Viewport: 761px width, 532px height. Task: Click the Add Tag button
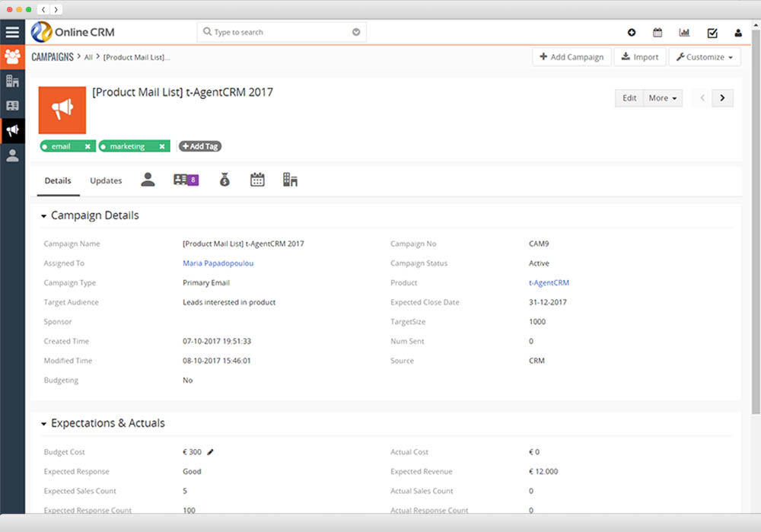click(200, 146)
